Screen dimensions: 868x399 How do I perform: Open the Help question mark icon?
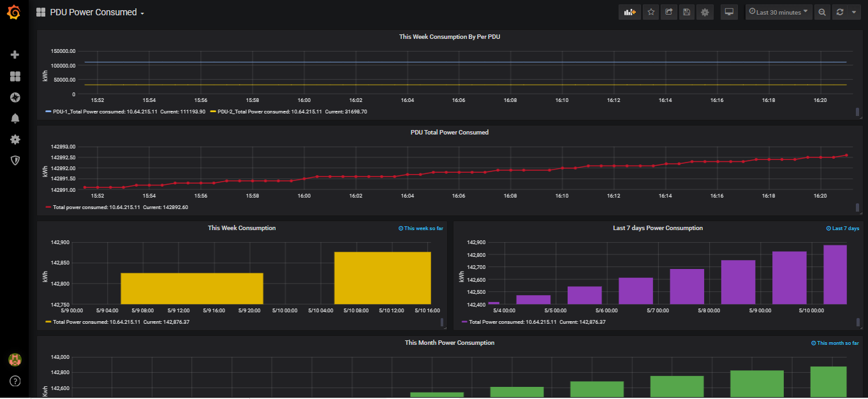(15, 381)
